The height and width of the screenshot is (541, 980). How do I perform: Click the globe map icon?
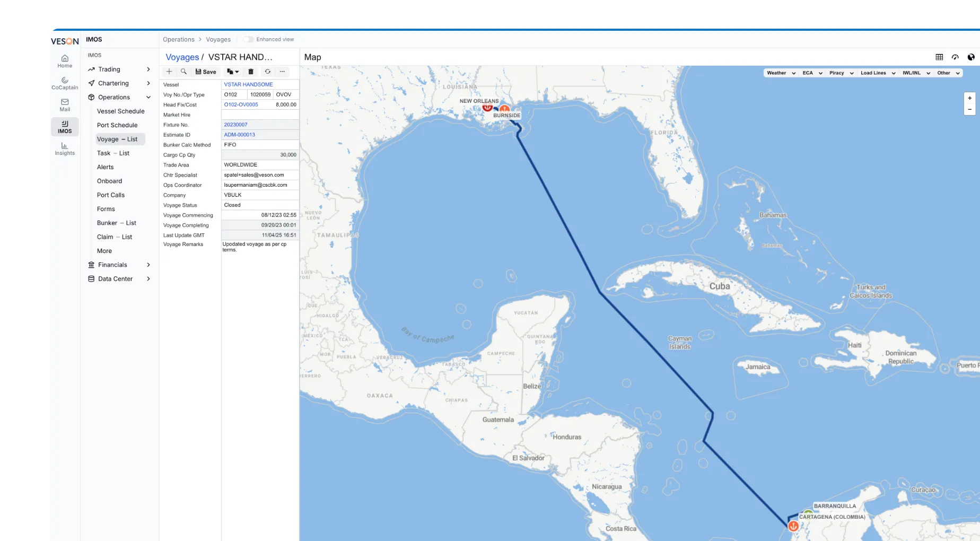[x=971, y=57]
